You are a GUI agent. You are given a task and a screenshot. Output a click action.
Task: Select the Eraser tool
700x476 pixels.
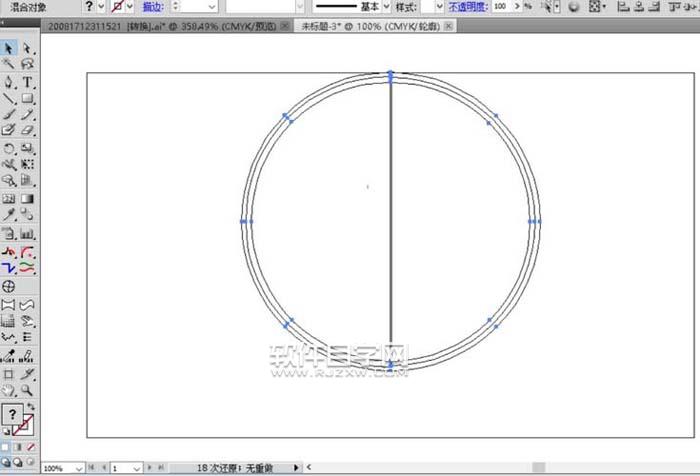point(27,130)
